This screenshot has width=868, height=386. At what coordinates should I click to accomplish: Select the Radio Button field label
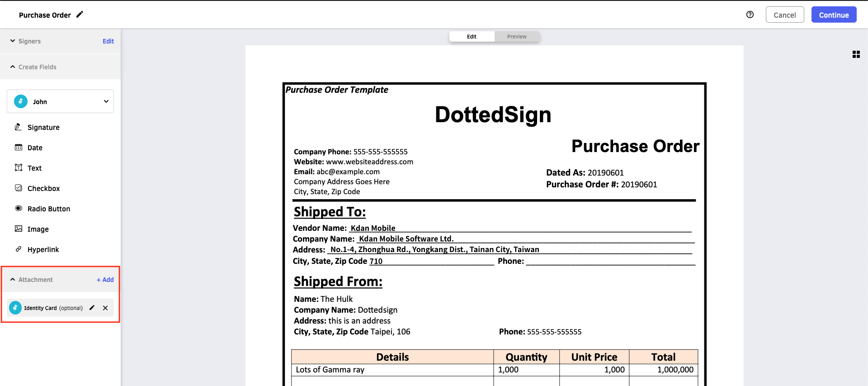[x=49, y=209]
